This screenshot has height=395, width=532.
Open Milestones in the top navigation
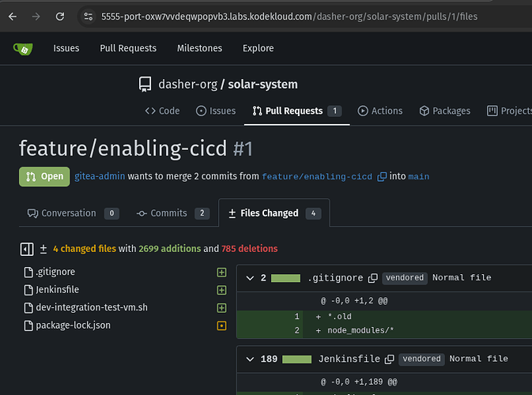pyautogui.click(x=199, y=48)
